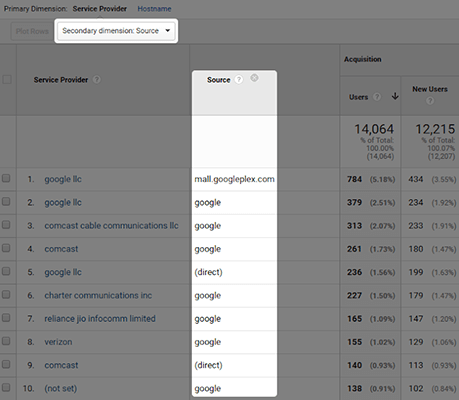Open verizon service provider link
The width and height of the screenshot is (459, 400).
pyautogui.click(x=58, y=342)
